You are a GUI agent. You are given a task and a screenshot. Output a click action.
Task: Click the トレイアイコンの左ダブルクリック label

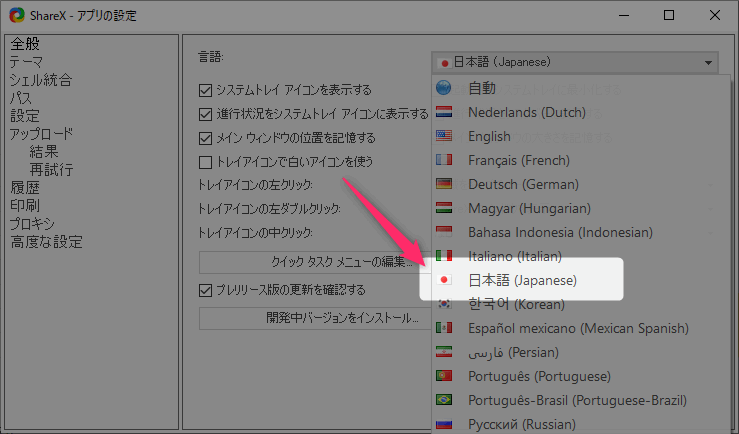click(269, 209)
